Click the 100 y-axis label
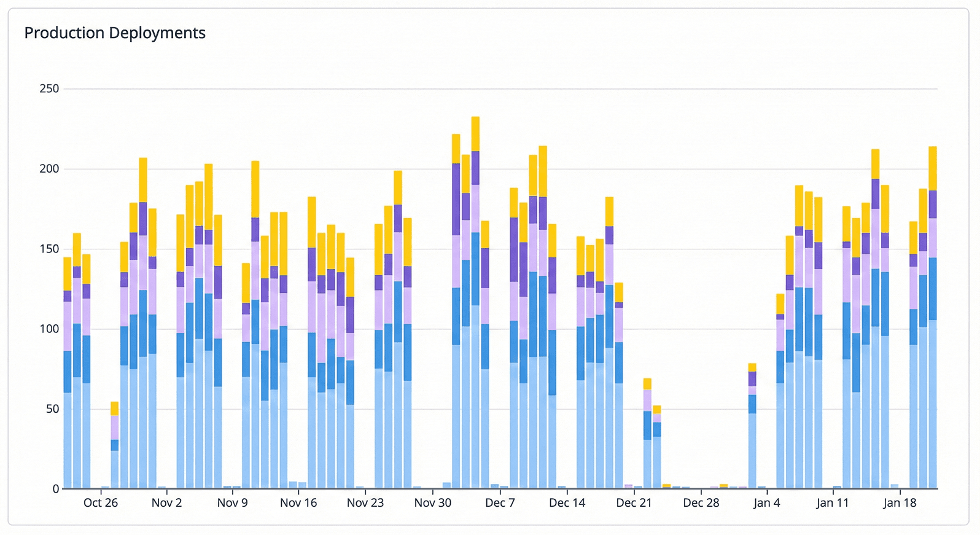The height and width of the screenshot is (535, 980). 49,329
